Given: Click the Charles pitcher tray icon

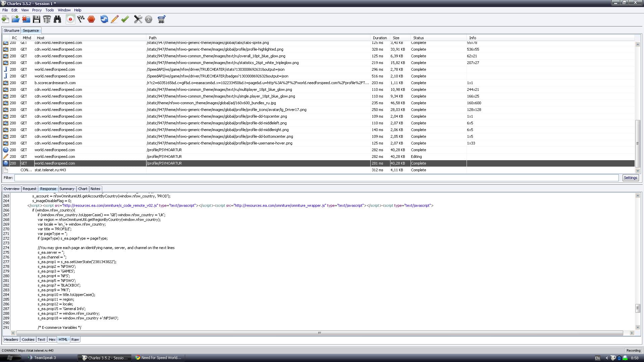Looking at the screenshot, I should 613,358.
